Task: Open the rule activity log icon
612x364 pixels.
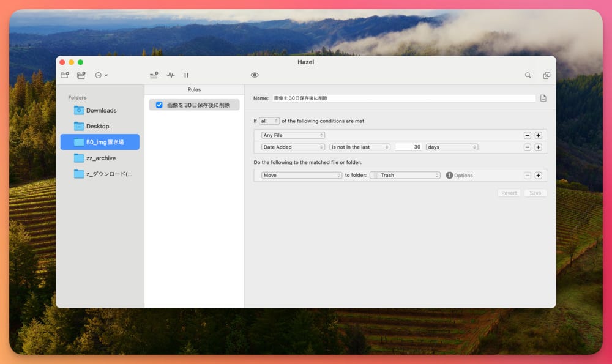Action: tap(171, 75)
